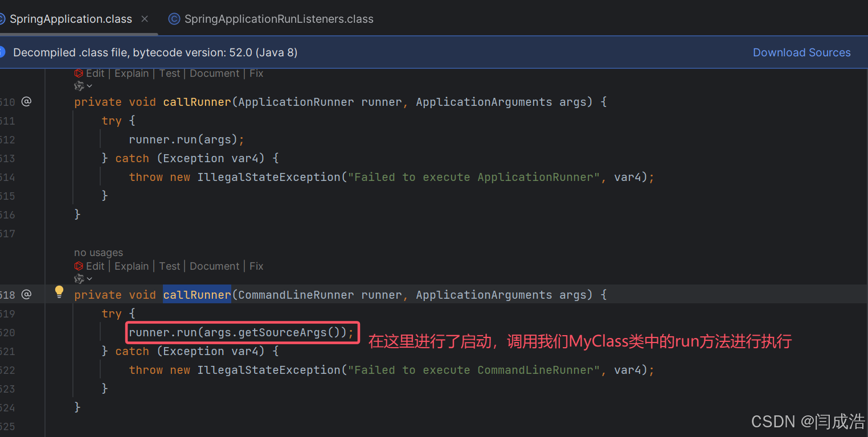Viewport: 868px width, 437px height.
Task: Click the Document action above callRunner(CommandLineRunner)
Action: pyautogui.click(x=214, y=266)
